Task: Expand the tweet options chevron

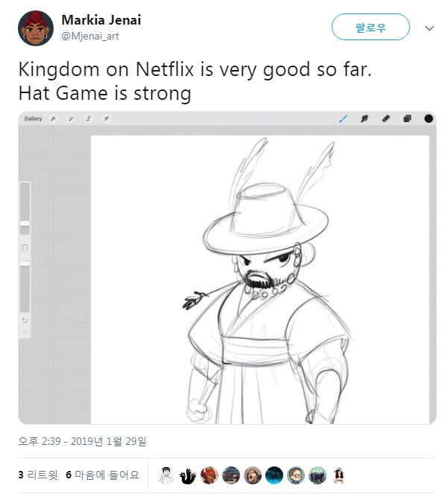Action: tap(429, 28)
